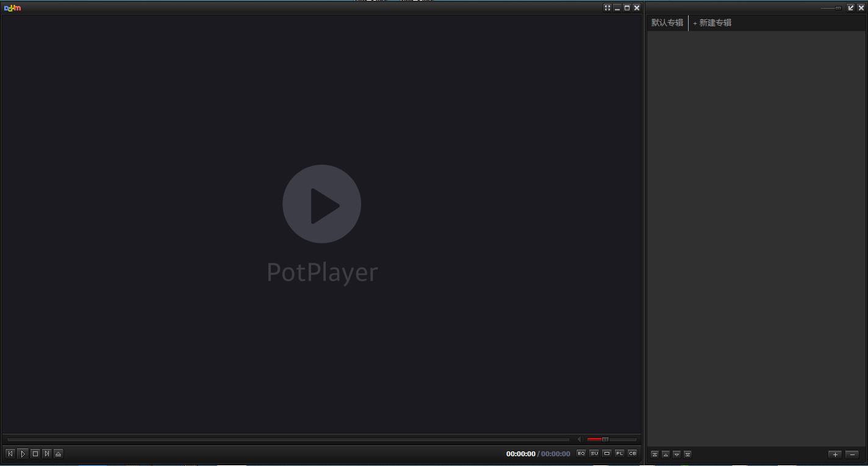Stop playback with the square button
This screenshot has height=466, width=868.
coord(35,453)
